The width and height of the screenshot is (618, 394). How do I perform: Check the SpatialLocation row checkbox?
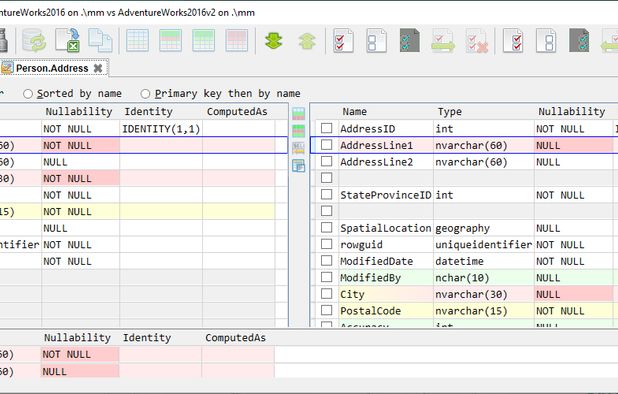coord(326,227)
